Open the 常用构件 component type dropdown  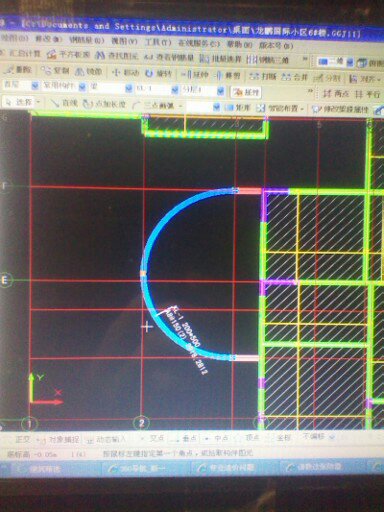(63, 86)
